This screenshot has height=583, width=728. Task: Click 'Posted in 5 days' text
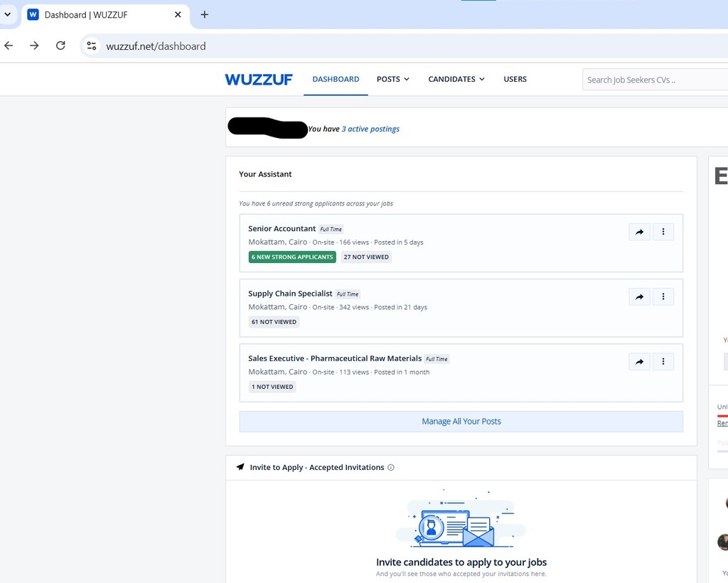click(x=399, y=242)
